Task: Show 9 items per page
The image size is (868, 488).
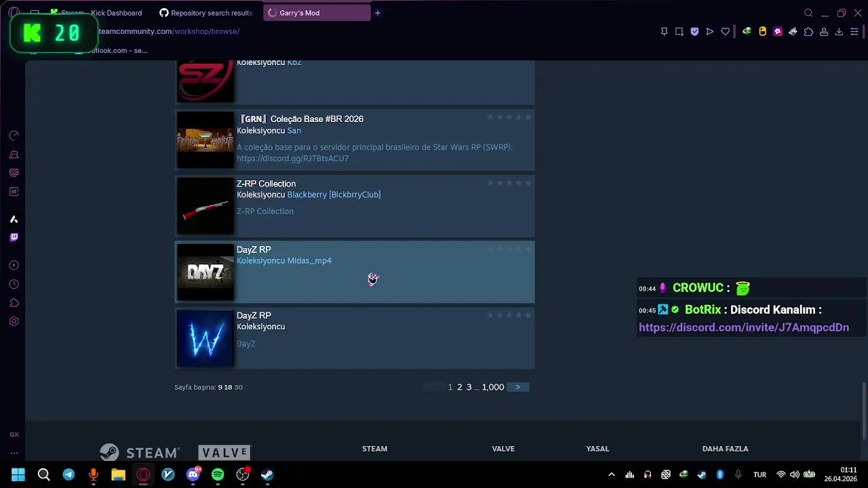Action: (x=220, y=387)
